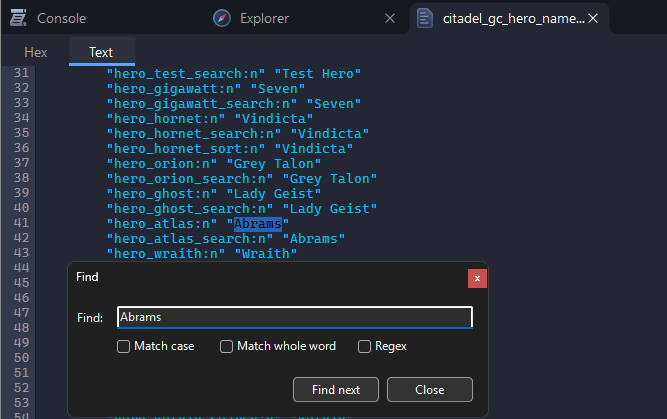
Task: Click "hero_orion_search:n" on line 38
Action: point(190,179)
